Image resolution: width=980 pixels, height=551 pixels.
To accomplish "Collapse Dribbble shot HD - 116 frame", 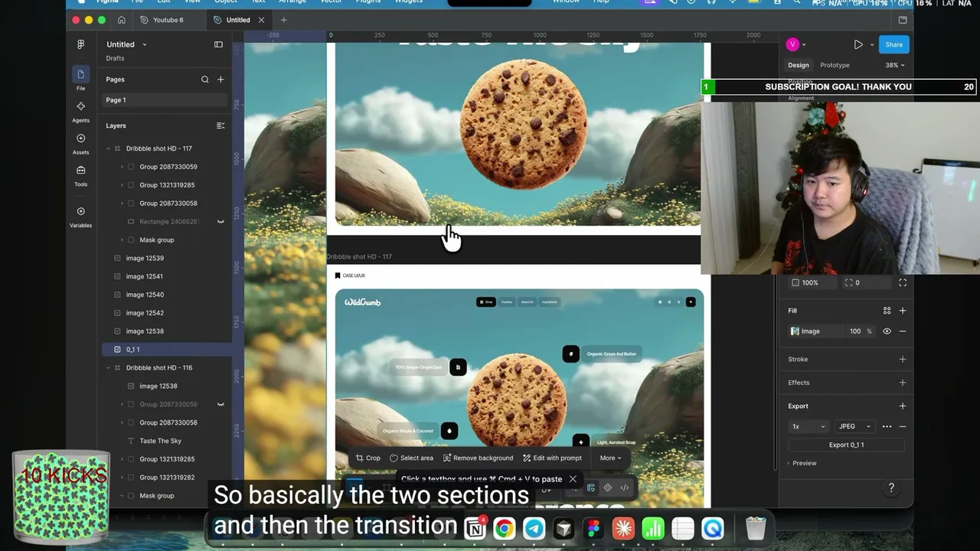I will pos(108,368).
